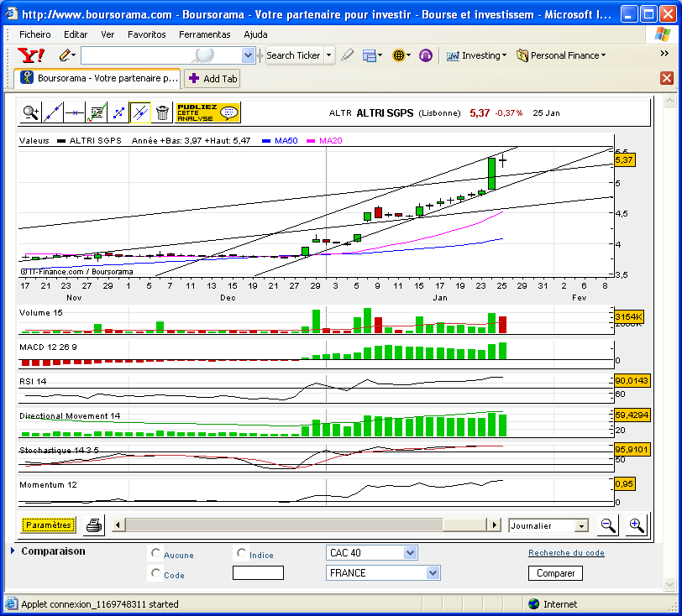Open the chart indicators tool
682x616 pixels.
click(97, 113)
